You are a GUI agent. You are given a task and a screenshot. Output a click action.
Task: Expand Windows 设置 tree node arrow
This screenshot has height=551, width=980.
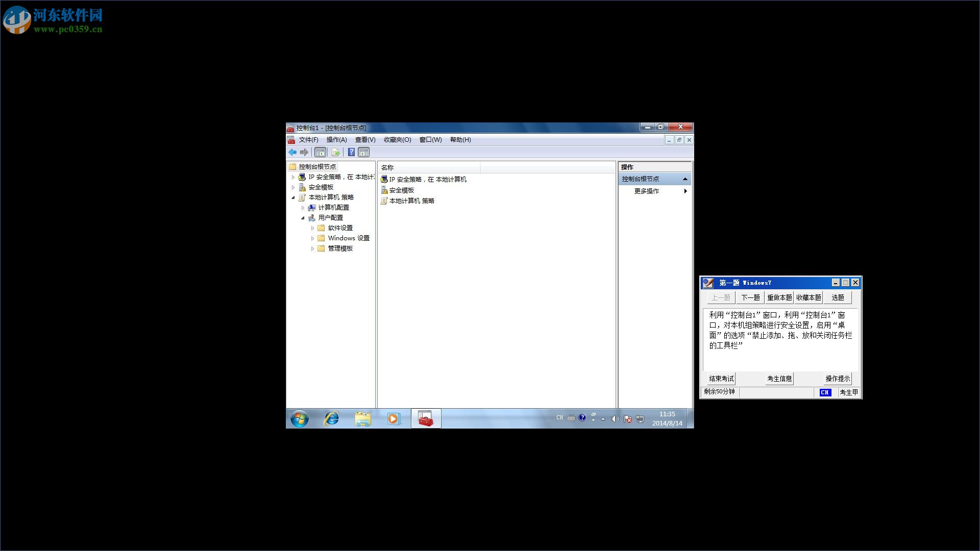click(x=312, y=238)
